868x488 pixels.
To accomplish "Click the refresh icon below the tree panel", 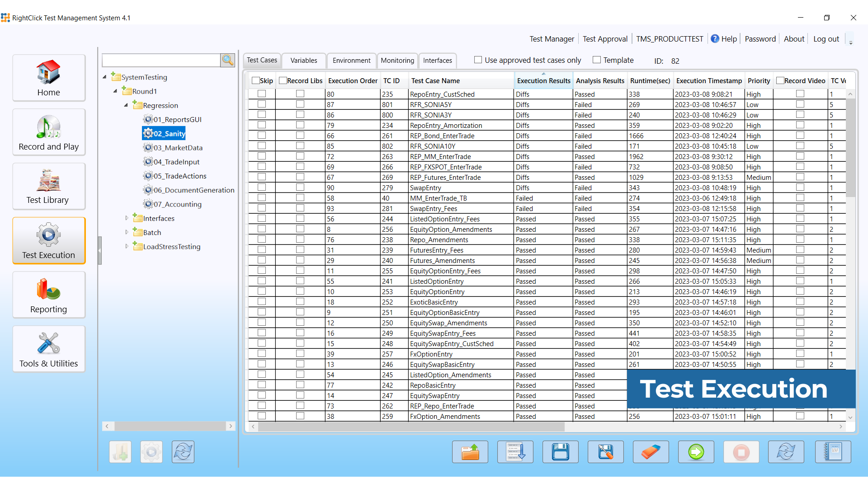I will pyautogui.click(x=183, y=452).
